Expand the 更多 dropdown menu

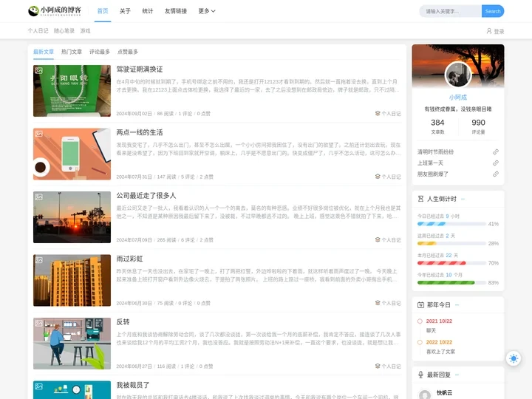[207, 11]
